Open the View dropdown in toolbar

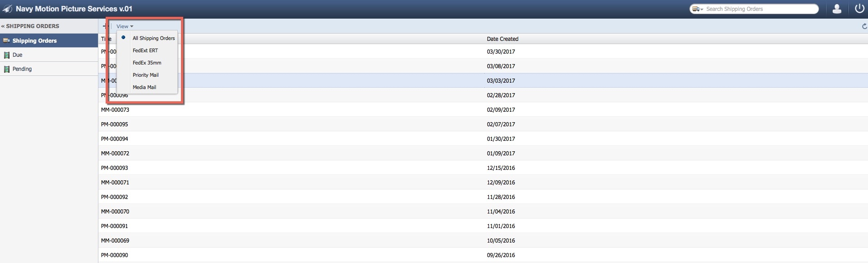124,26
